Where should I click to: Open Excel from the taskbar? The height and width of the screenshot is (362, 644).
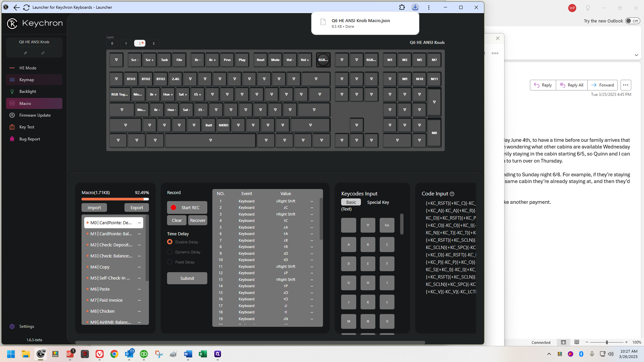(203, 354)
